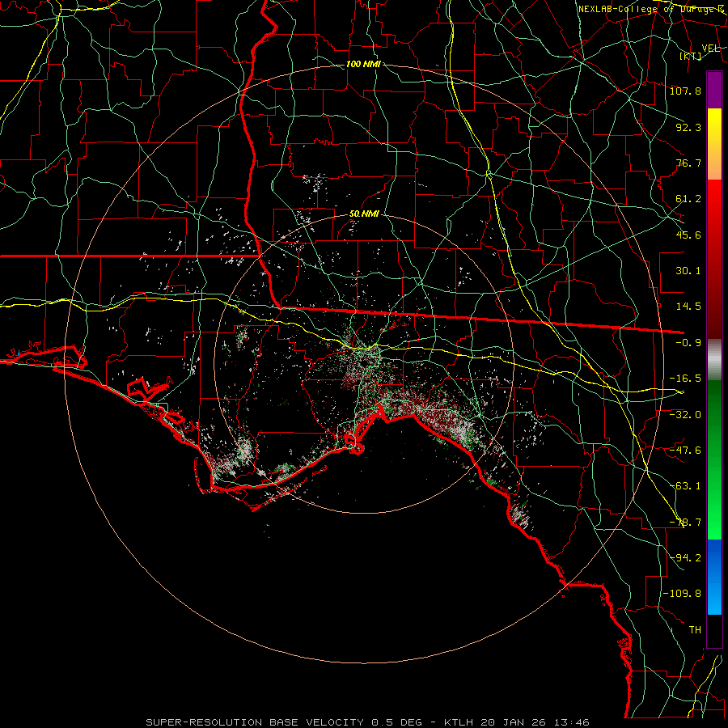Pick the purple segment of velocity color bar
This screenshot has height=728, width=728.
[714, 90]
